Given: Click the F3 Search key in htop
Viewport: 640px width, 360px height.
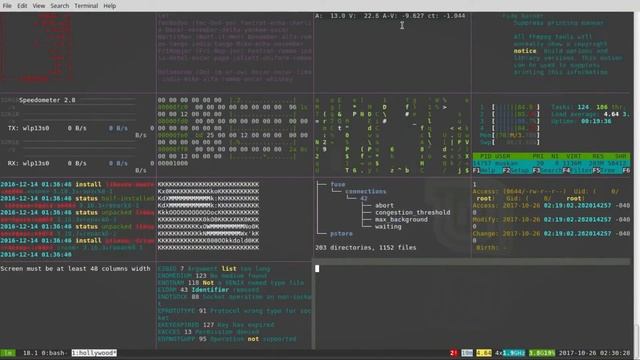Looking at the screenshot, I should (x=547, y=170).
